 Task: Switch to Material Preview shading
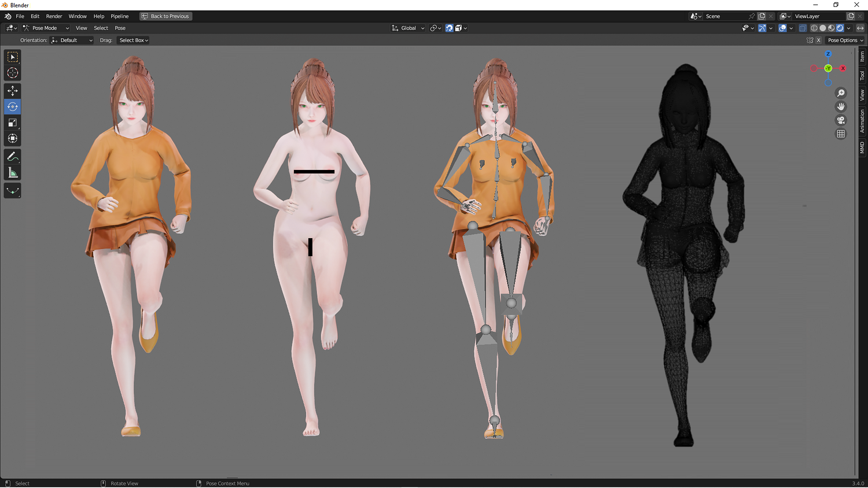[832, 28]
